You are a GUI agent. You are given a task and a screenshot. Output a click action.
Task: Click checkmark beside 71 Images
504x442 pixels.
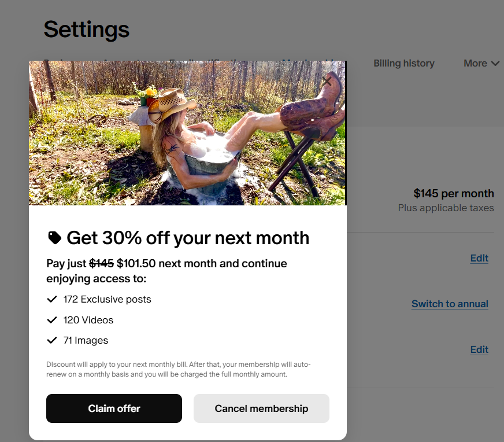point(52,340)
